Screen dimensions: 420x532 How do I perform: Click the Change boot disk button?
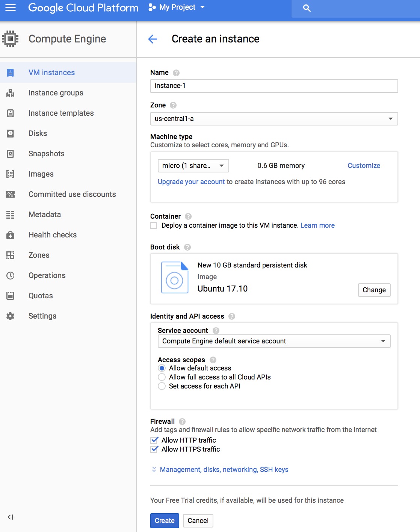374,290
